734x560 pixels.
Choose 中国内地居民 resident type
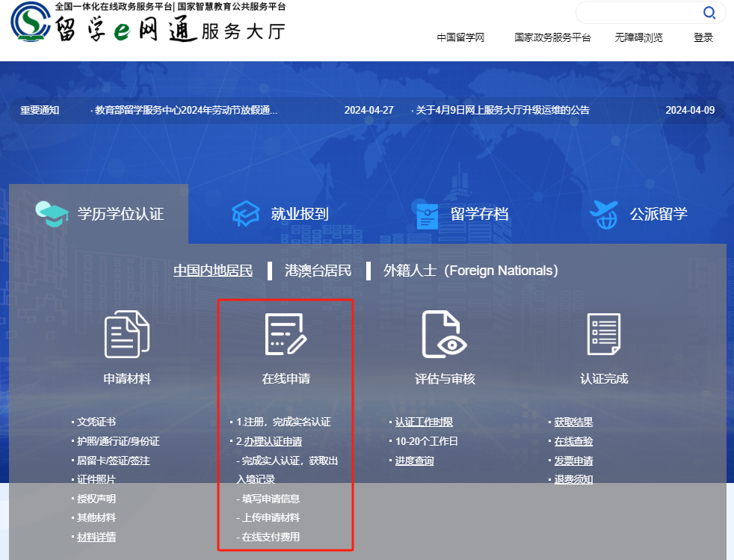tap(213, 271)
